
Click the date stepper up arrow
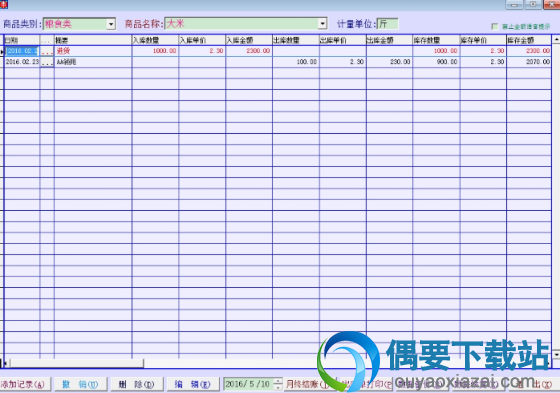(x=278, y=381)
